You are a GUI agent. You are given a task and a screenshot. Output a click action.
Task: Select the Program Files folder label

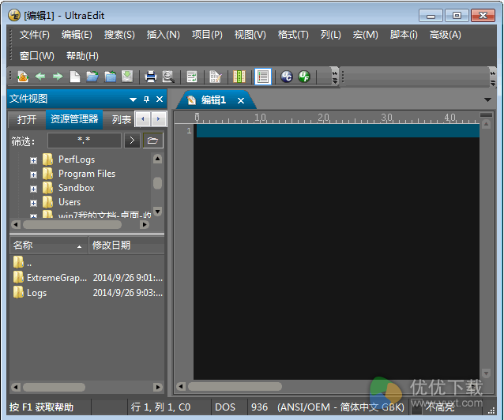pos(87,174)
